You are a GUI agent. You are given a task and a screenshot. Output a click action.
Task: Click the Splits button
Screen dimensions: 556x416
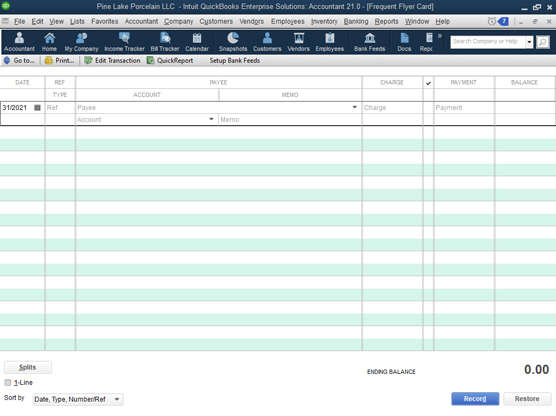coord(28,367)
